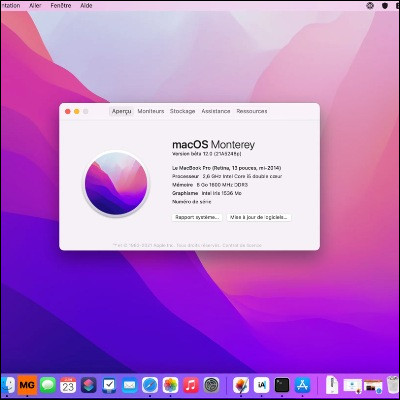
Task: Launch the orange MG app in Dock
Action: (x=27, y=385)
